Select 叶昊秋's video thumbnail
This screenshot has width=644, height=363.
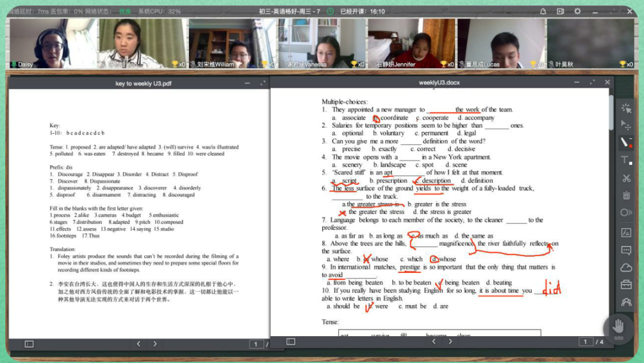[x=590, y=43]
